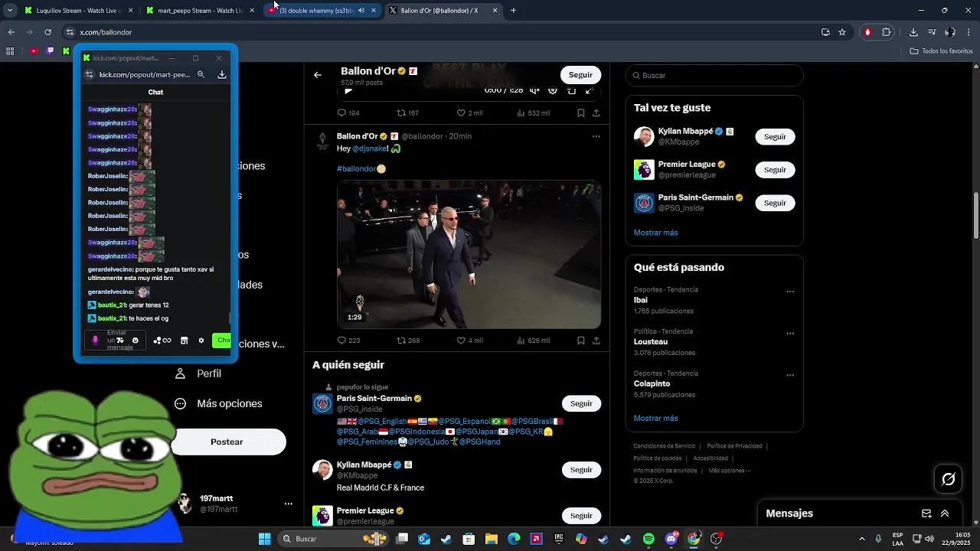Open a new browser tab
Viewport: 980px width, 551px height.
coord(513,11)
